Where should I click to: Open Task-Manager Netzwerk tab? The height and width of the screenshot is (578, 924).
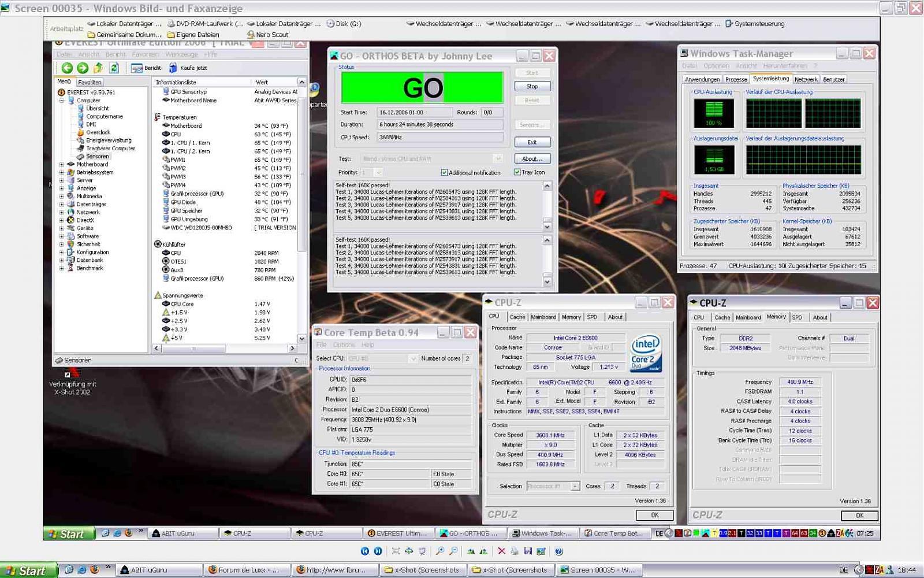(x=806, y=79)
